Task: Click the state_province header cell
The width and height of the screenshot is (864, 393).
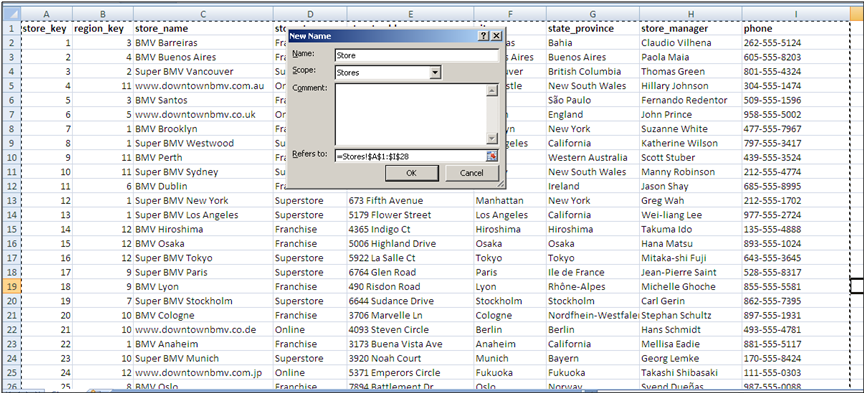Action: [x=592, y=29]
